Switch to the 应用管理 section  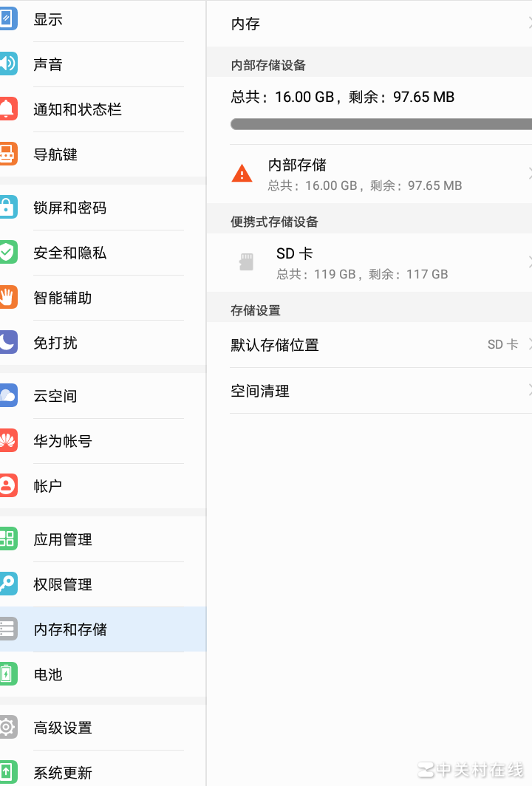(x=62, y=539)
